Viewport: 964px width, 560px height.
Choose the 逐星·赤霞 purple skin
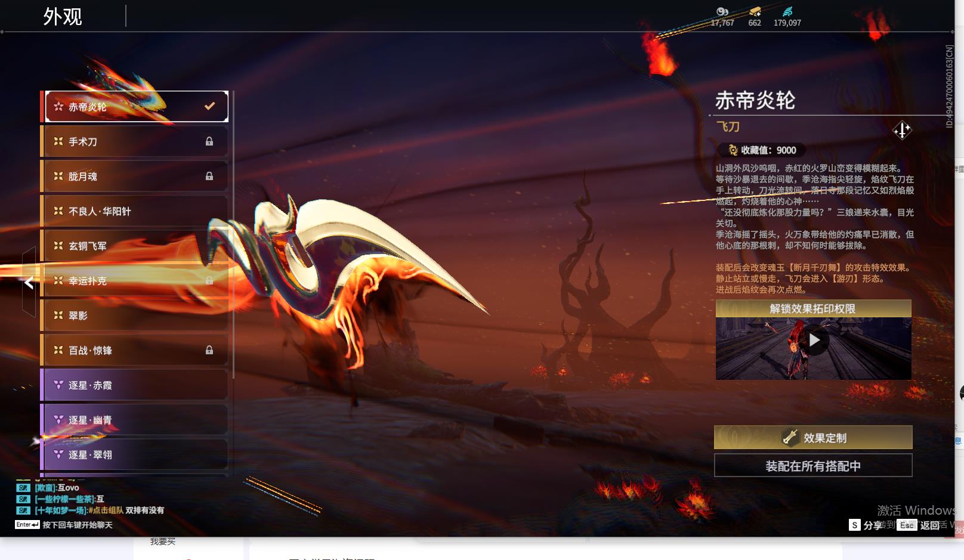[134, 385]
